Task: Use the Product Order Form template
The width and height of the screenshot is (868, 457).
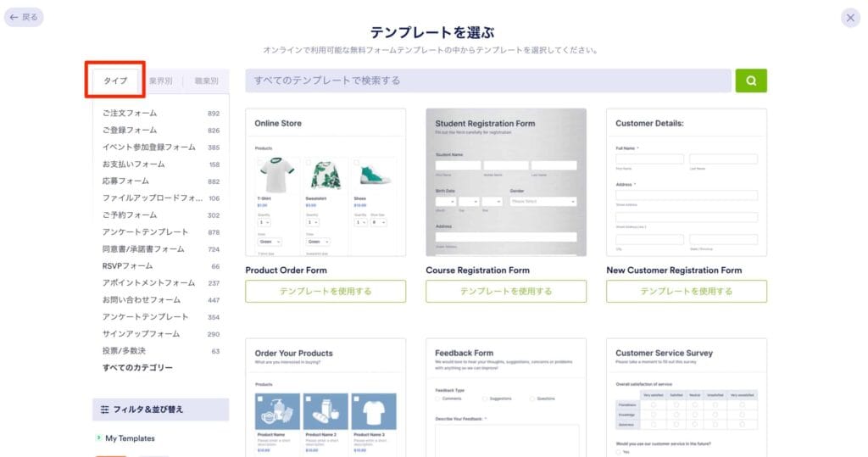Action: (x=325, y=291)
